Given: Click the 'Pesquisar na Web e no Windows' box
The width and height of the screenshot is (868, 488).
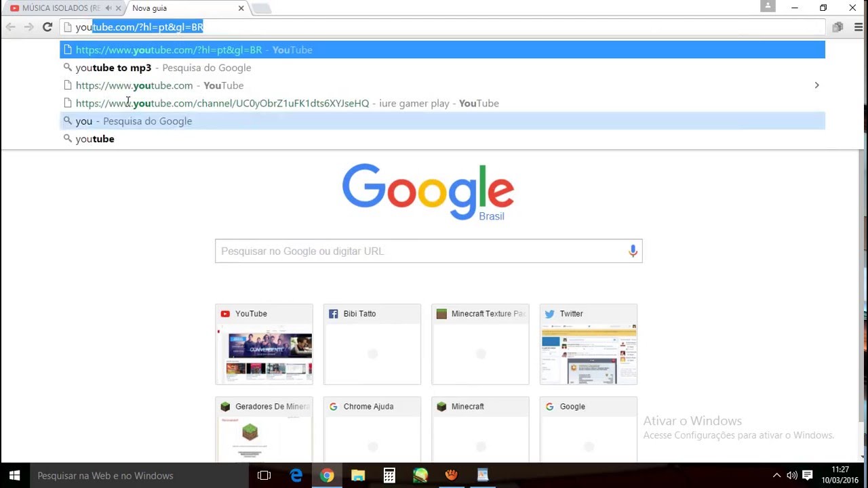Looking at the screenshot, I should coord(139,475).
